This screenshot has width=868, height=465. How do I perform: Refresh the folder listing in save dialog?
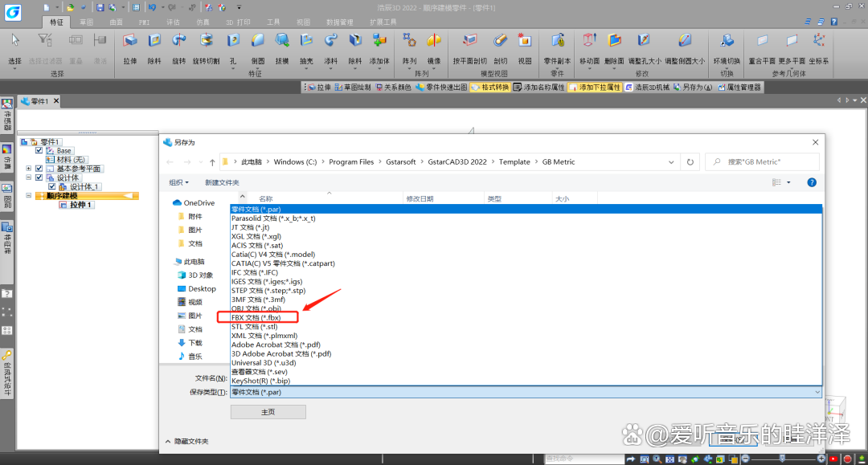pyautogui.click(x=690, y=162)
